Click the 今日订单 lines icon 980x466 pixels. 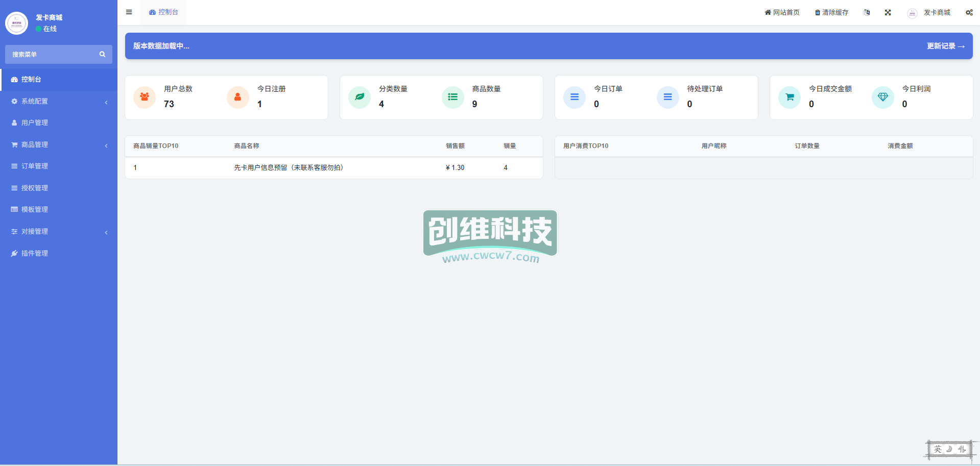pyautogui.click(x=575, y=97)
